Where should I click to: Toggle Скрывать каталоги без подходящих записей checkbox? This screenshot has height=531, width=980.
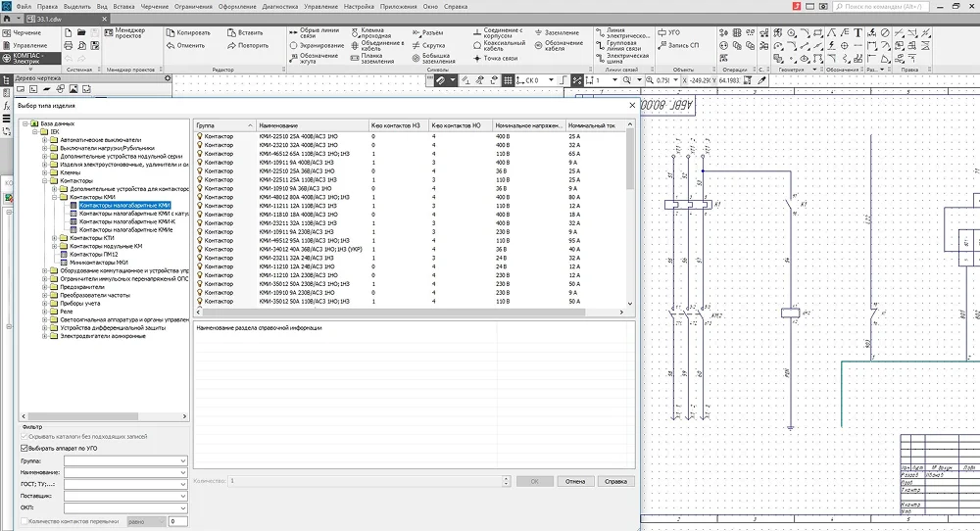point(24,437)
